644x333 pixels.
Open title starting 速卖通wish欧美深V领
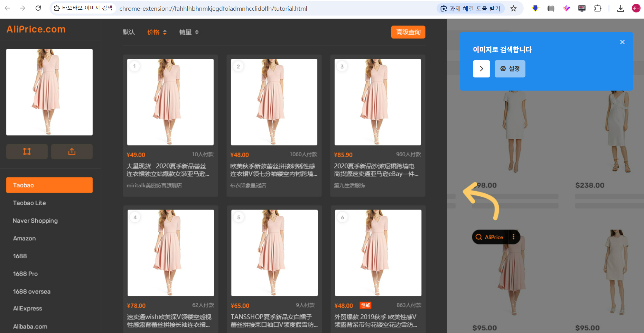coord(169,321)
